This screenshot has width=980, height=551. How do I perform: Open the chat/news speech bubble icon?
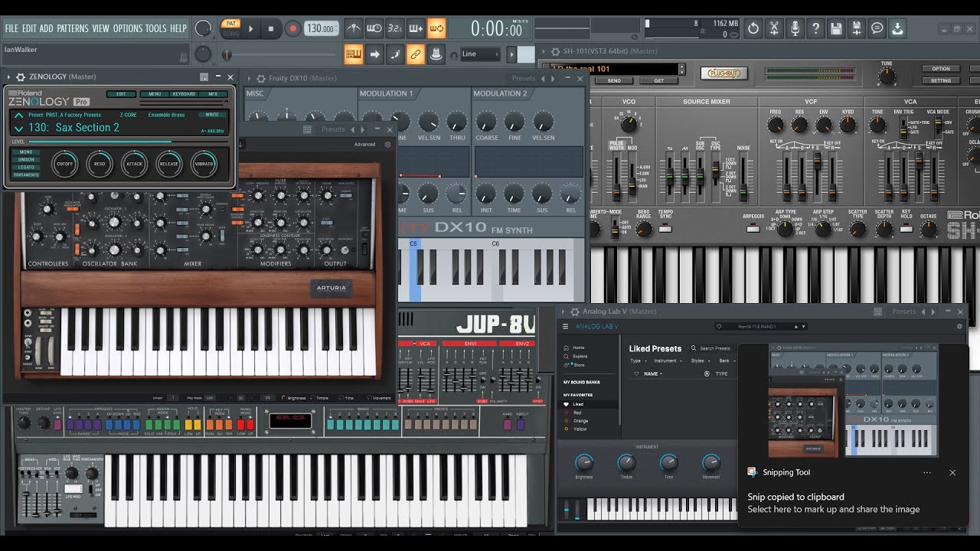[x=877, y=29]
